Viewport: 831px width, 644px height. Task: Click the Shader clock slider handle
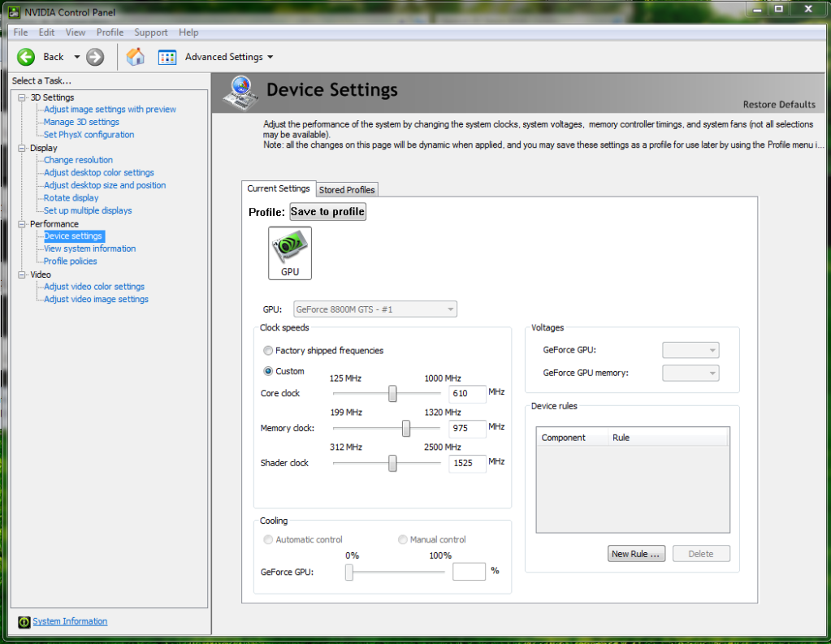coord(392,463)
